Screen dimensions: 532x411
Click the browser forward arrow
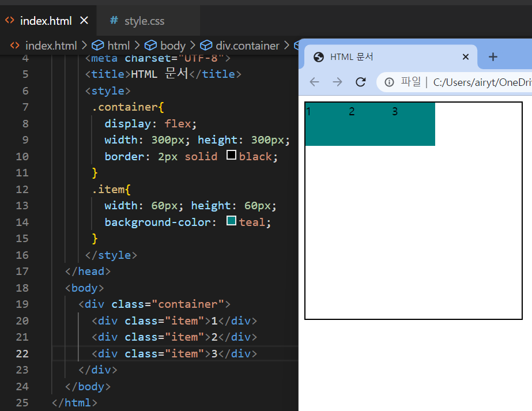click(338, 82)
